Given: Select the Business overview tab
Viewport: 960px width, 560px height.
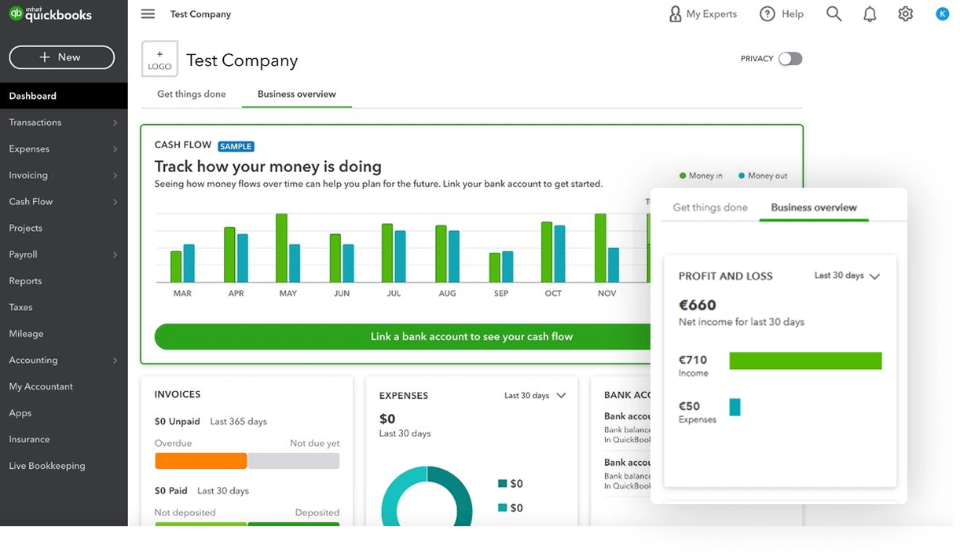Looking at the screenshot, I should [x=297, y=93].
